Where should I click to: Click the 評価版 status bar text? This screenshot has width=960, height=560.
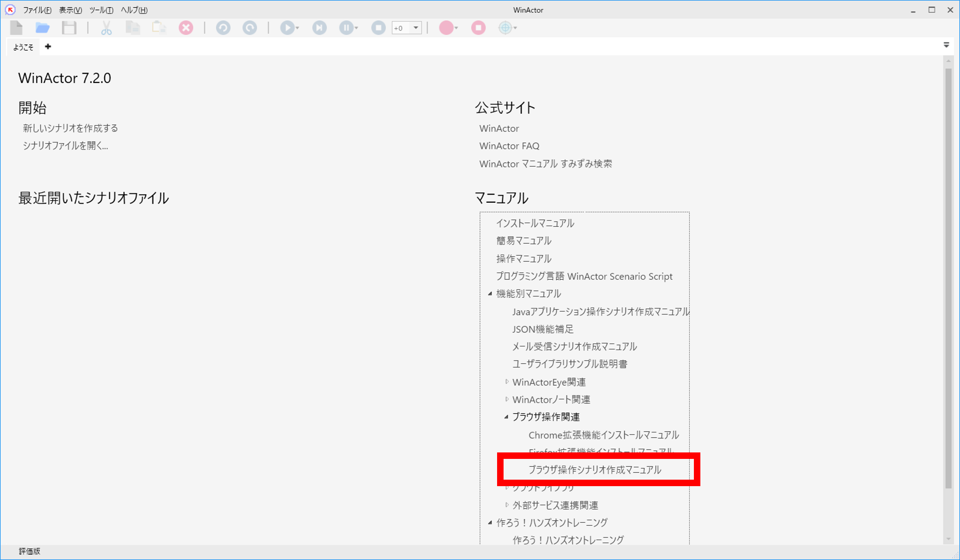[30, 551]
